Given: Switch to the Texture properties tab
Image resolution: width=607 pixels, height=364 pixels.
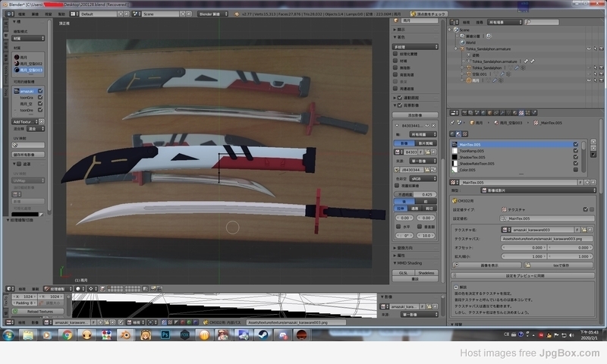Looking at the screenshot, I should 521,113.
